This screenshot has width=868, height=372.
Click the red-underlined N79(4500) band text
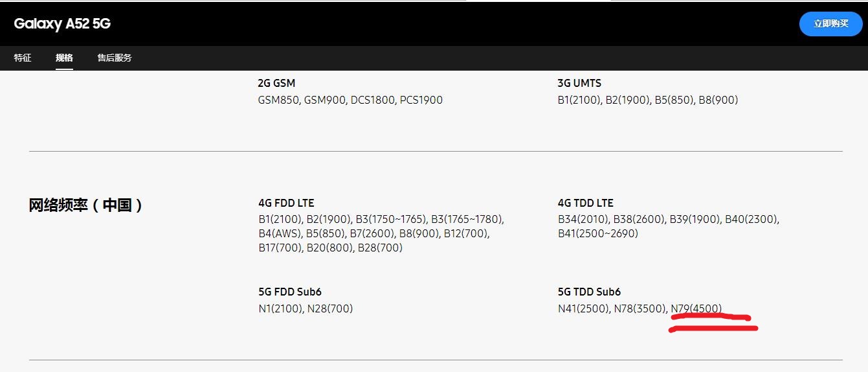696,308
